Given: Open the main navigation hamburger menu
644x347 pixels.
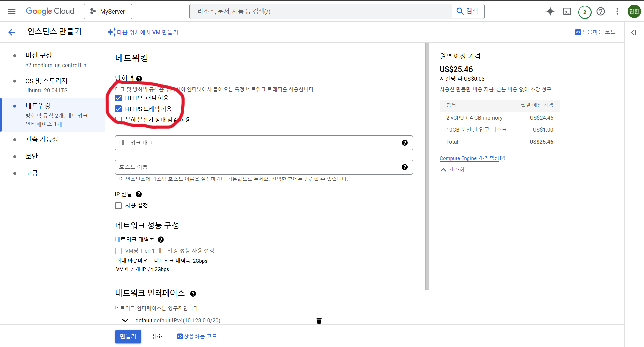Looking at the screenshot, I should click(12, 11).
